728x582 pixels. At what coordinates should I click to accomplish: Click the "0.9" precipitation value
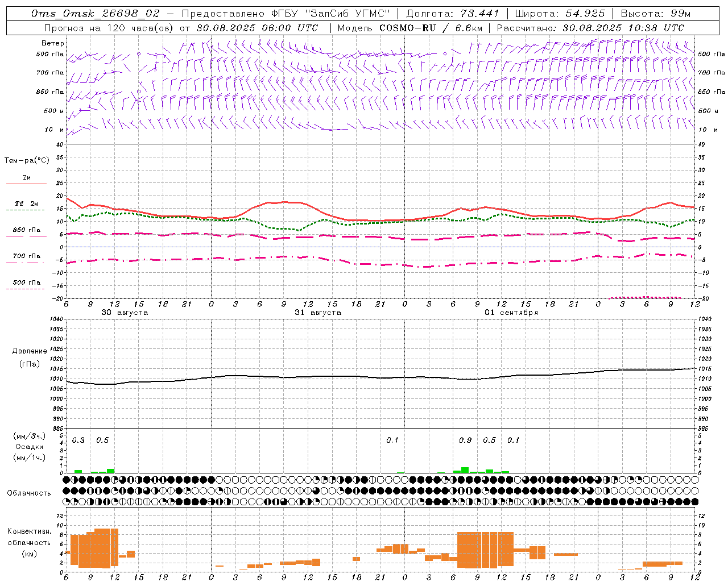click(465, 440)
